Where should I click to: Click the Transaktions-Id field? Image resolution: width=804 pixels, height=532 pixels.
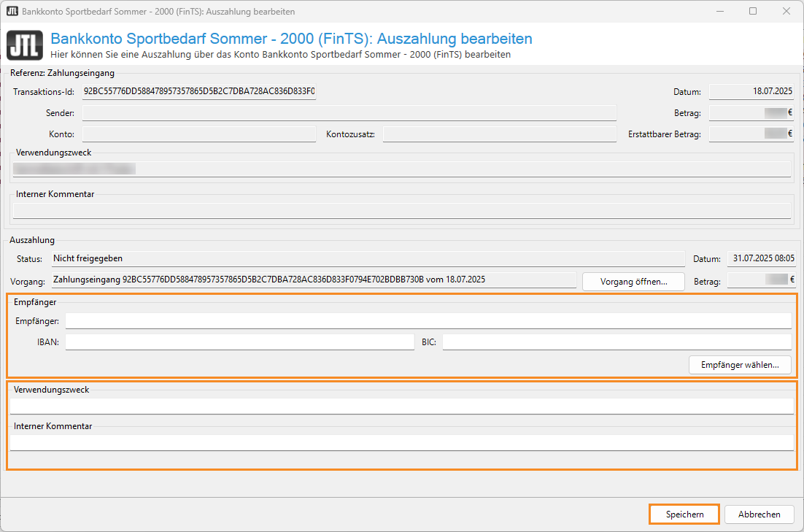click(198, 92)
